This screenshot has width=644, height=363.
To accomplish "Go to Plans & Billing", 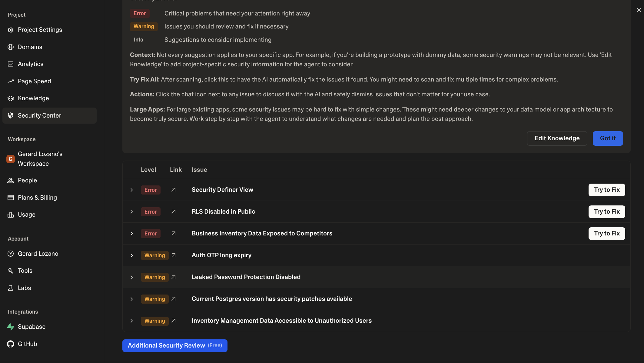I will 37,198.
